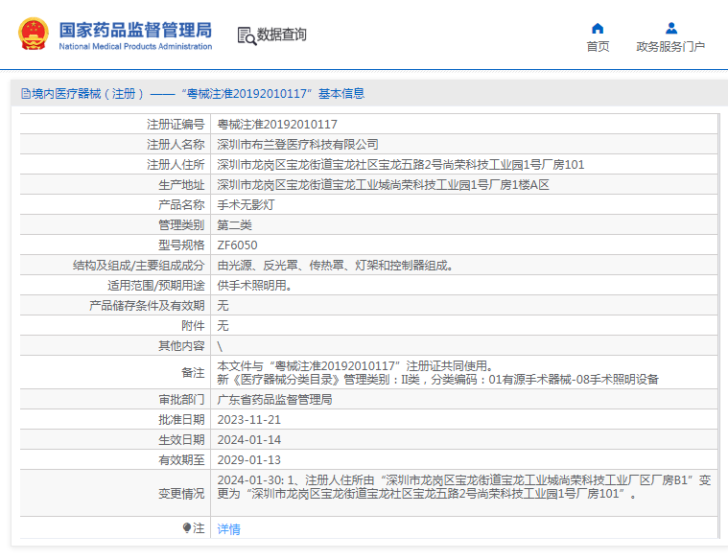728x560 pixels.
Task: Click the national emblem logo
Action: pos(33,35)
